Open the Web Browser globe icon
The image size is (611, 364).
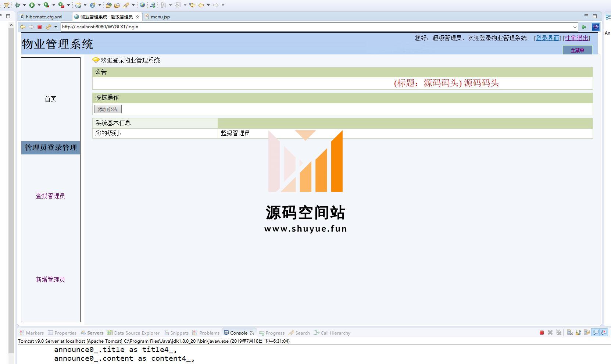(x=142, y=5)
